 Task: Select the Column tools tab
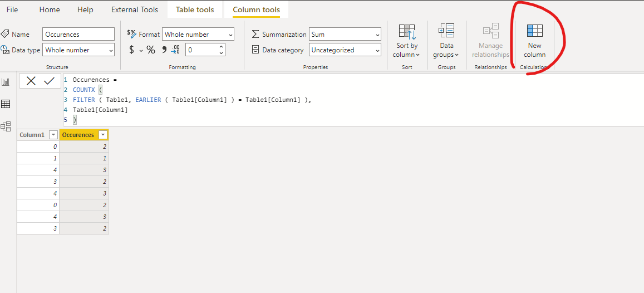(256, 9)
